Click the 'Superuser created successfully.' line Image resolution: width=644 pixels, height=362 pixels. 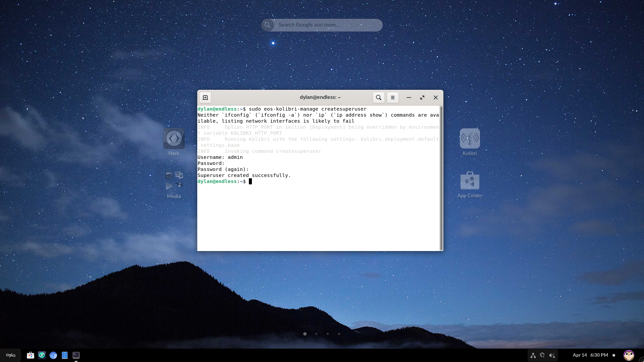244,175
